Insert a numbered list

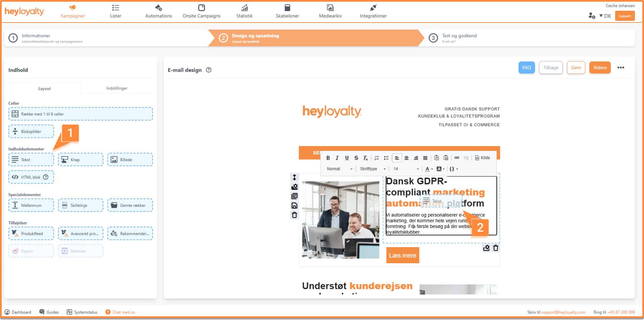(377, 158)
